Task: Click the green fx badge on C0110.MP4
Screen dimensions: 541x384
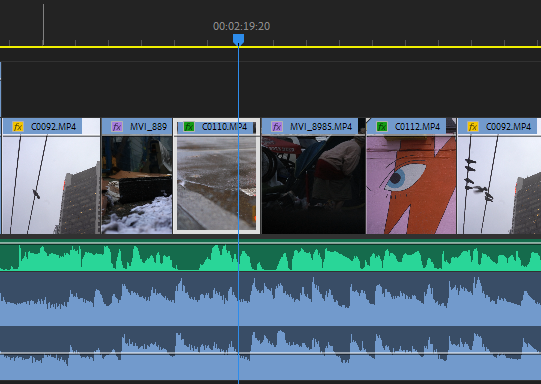Action: 189,127
